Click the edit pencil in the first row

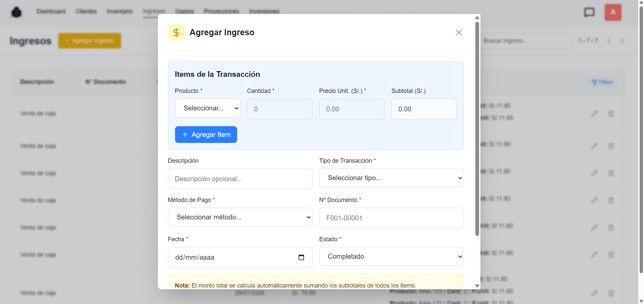(594, 114)
